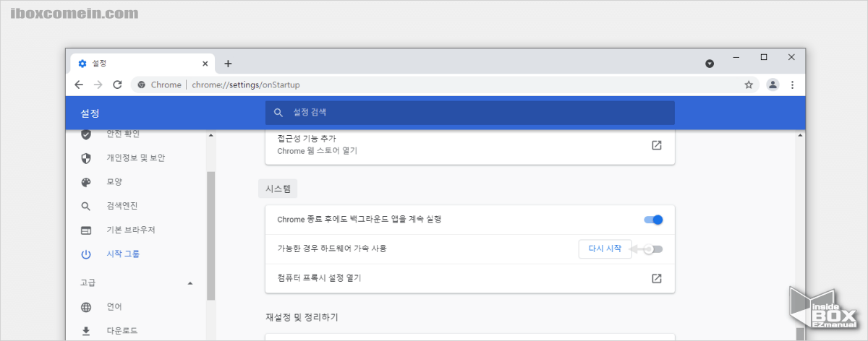Collapse the 고급 section arrow
Screen dimensions: 868x341
pos(190,282)
